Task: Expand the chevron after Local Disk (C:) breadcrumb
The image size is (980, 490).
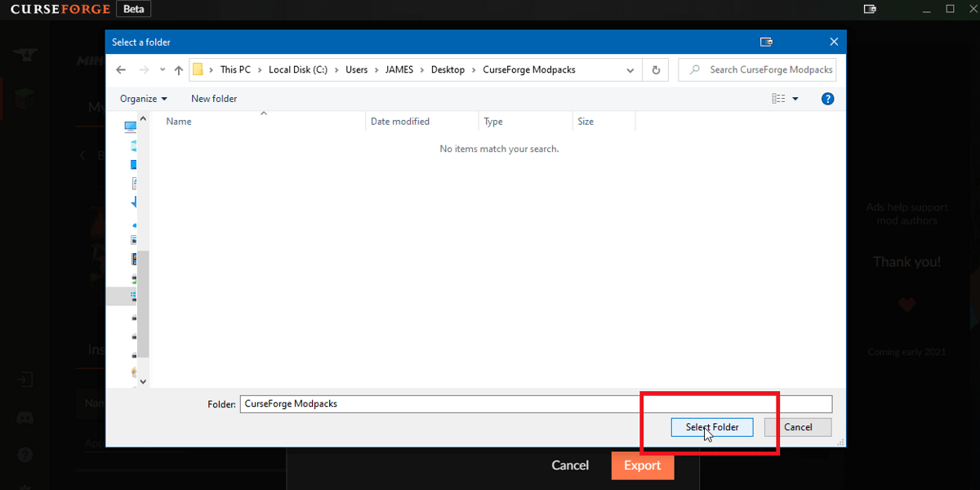Action: point(336,70)
